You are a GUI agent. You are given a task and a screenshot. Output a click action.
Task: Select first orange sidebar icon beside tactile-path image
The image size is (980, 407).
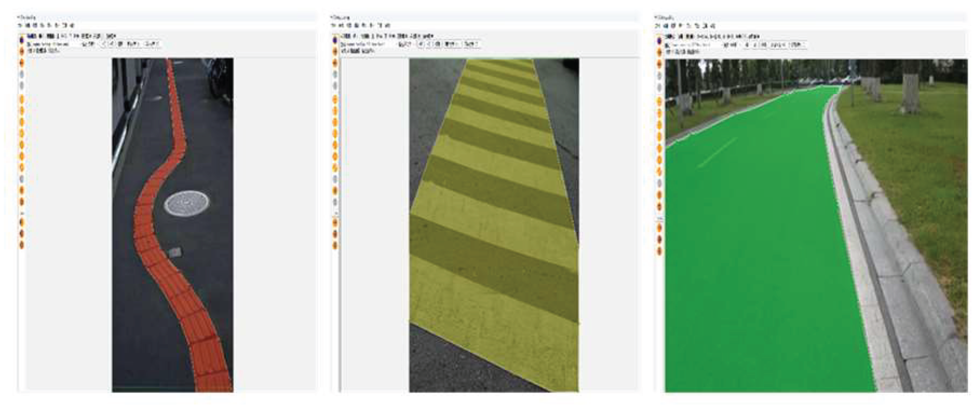[22, 51]
